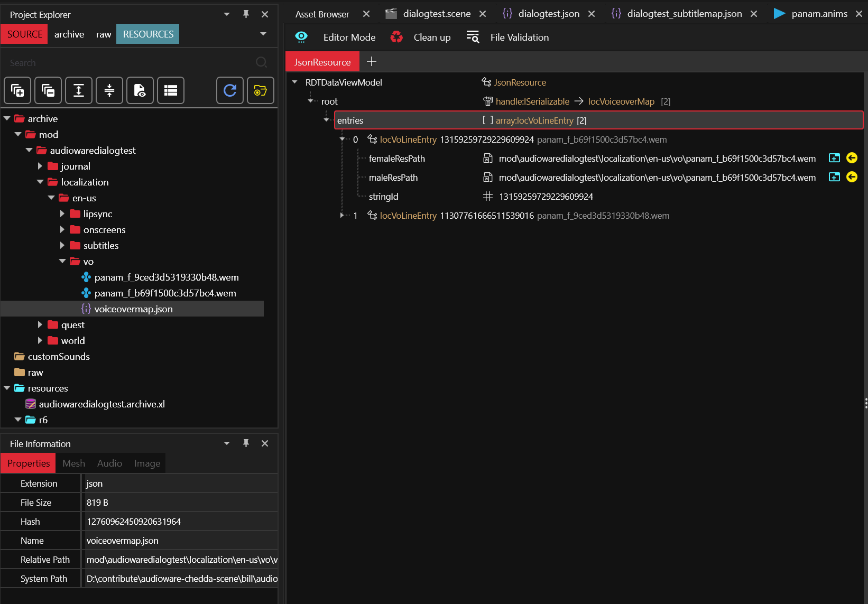Pin the Project Explorer panel

point(246,14)
